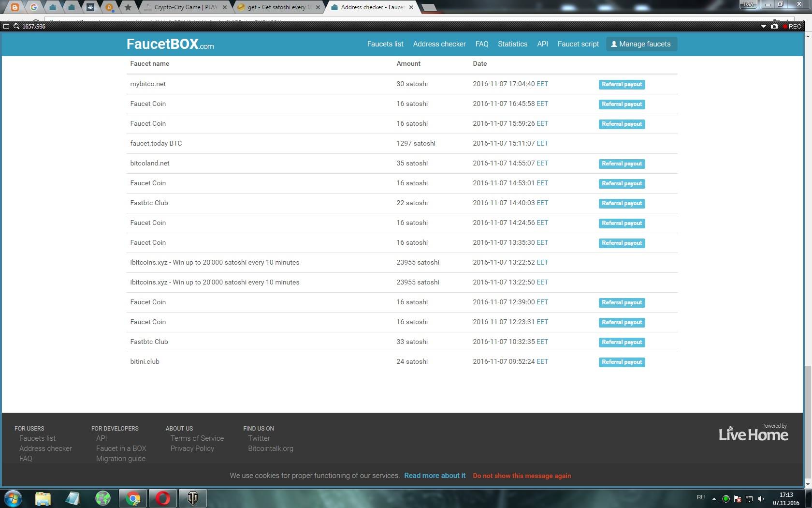Open 'Faucet in a BOX' footer link
Image resolution: width=812 pixels, height=508 pixels.
(121, 448)
